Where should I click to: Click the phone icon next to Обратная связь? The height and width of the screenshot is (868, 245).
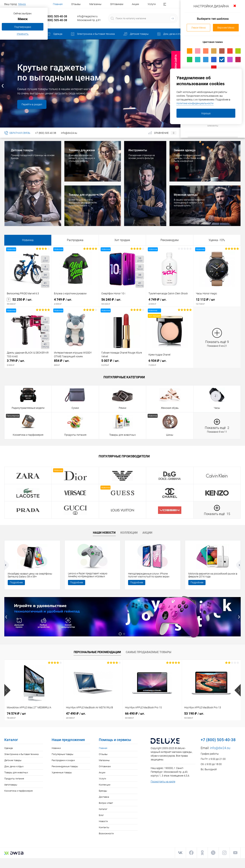(x=6, y=133)
